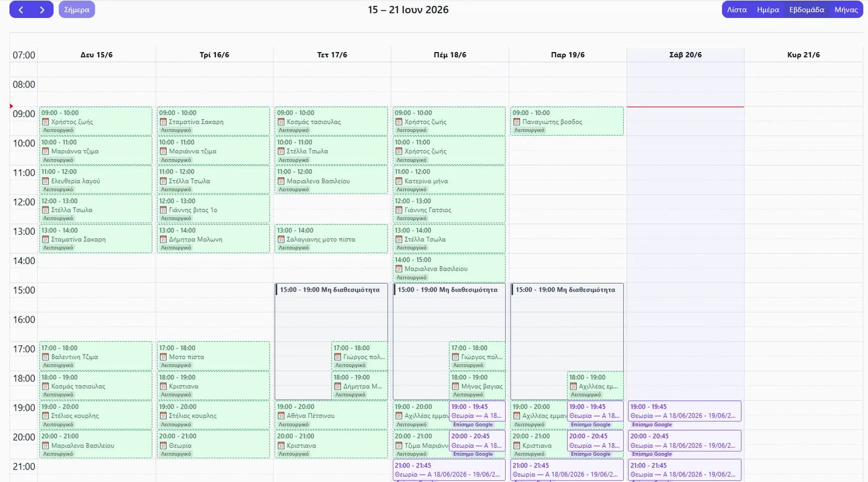Jump to today with Σήμερα button
868x482 pixels.
(x=76, y=10)
